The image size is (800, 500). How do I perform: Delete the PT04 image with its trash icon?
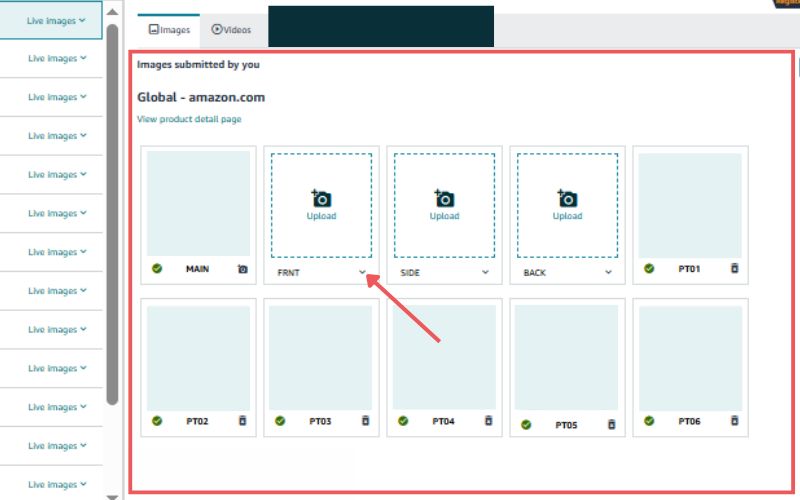488,420
